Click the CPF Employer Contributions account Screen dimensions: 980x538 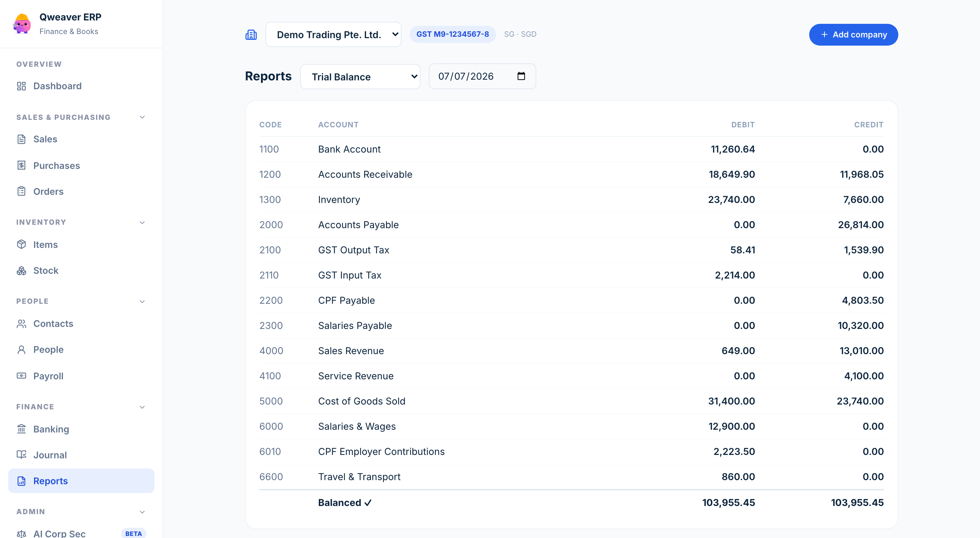[x=381, y=451]
